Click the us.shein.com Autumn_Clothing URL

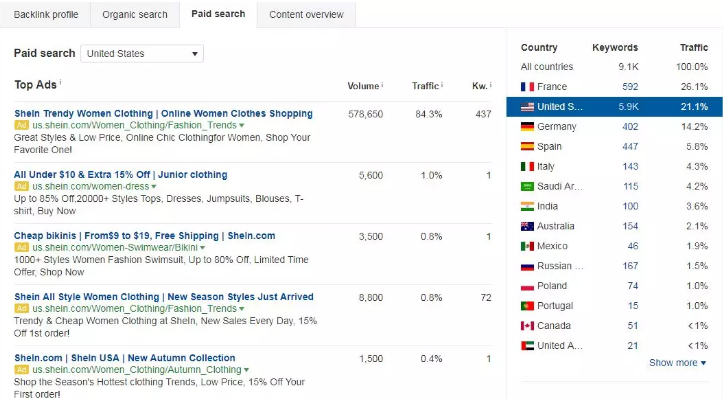(137, 370)
